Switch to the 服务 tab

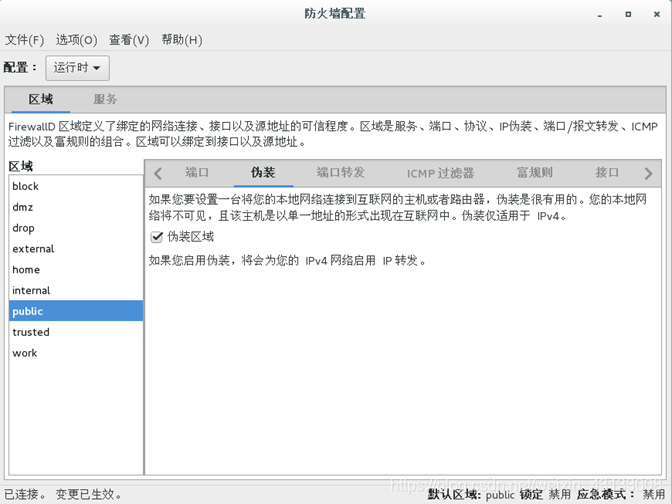click(105, 99)
